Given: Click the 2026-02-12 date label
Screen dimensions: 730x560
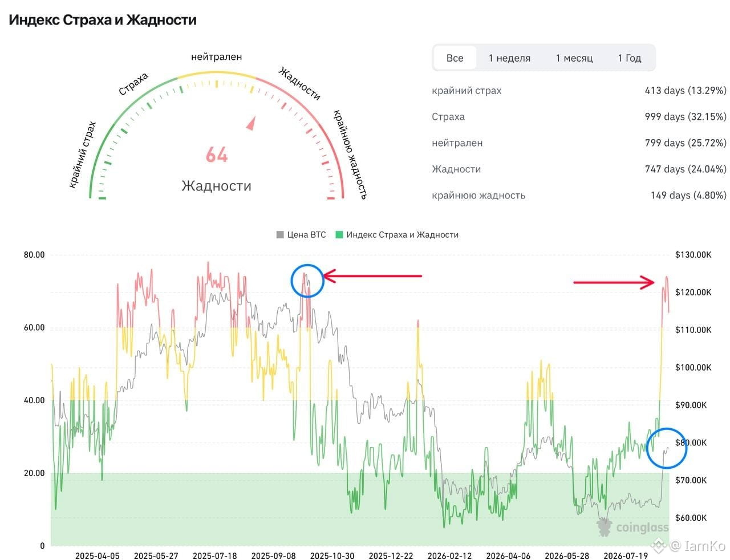Looking at the screenshot, I should tap(450, 556).
